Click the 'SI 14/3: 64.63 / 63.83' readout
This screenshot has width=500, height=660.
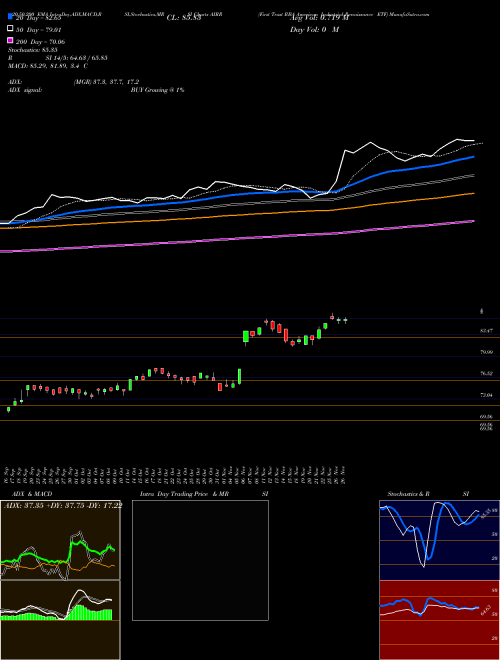[77, 58]
